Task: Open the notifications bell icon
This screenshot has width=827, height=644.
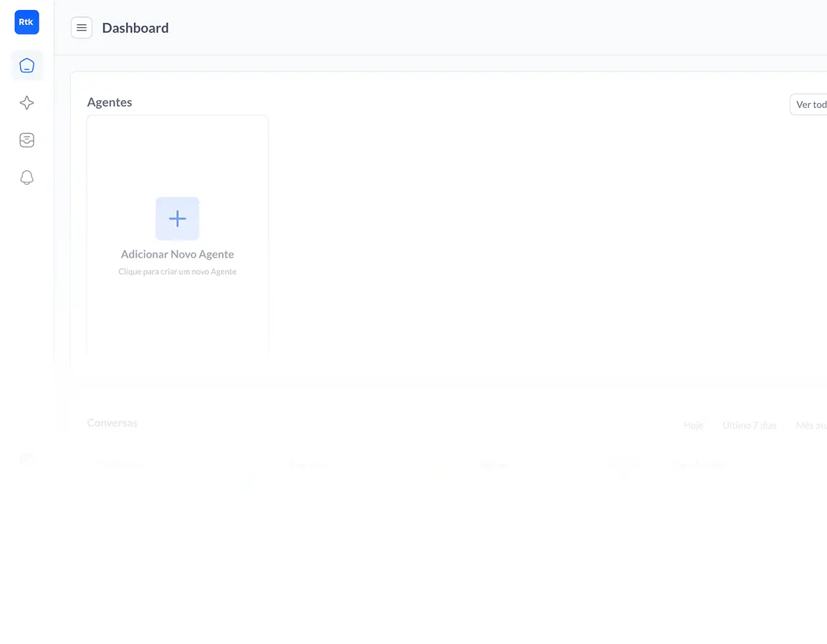Action: click(26, 177)
